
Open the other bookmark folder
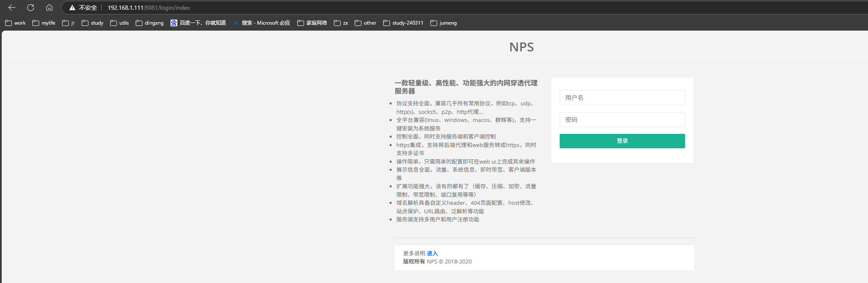365,23
